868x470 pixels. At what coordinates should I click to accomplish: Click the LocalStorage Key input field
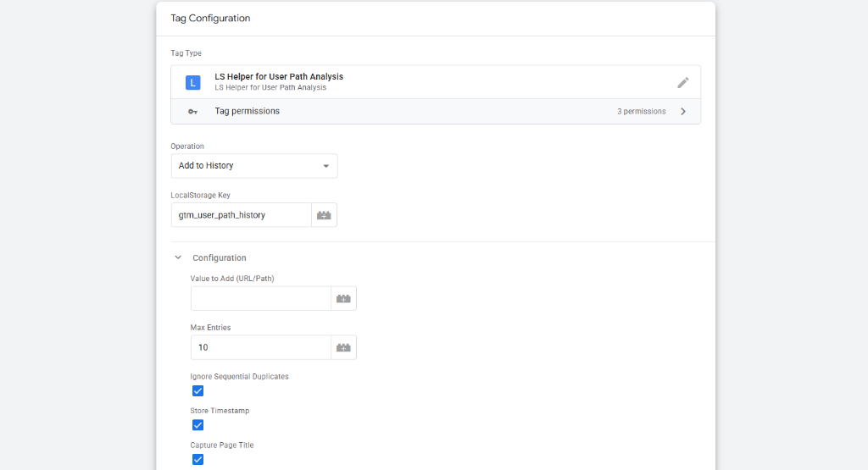[242, 215]
